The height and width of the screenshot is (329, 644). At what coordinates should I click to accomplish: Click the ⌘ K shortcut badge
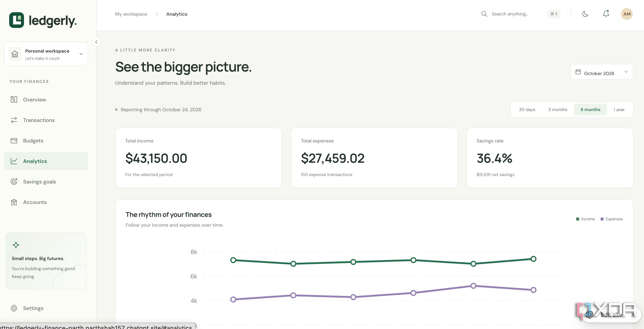click(x=554, y=14)
